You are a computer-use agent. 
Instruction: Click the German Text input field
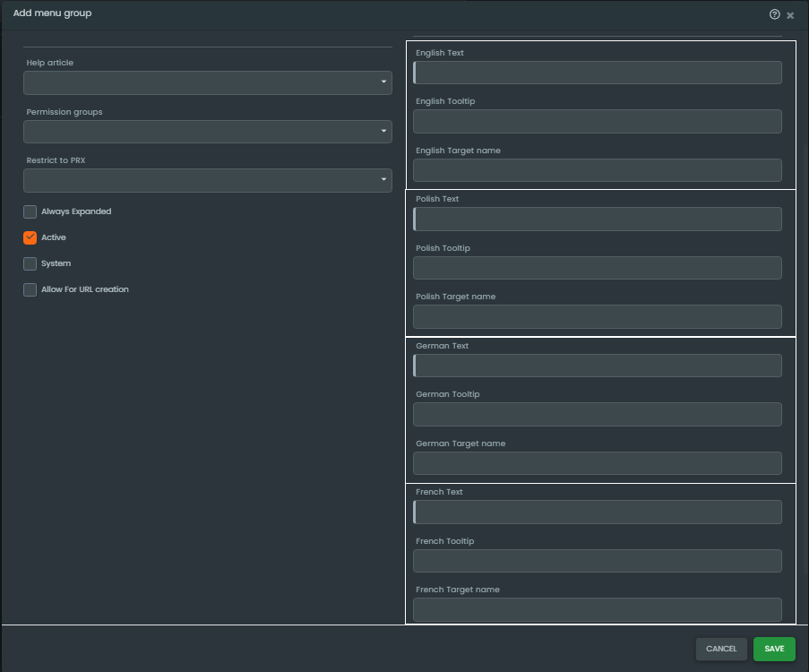click(x=598, y=366)
